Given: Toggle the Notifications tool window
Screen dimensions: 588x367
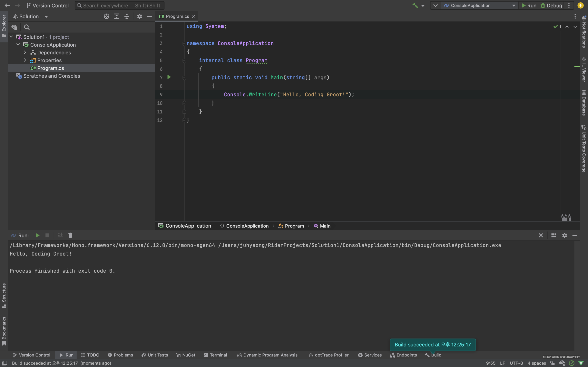Looking at the screenshot, I should coord(584,32).
